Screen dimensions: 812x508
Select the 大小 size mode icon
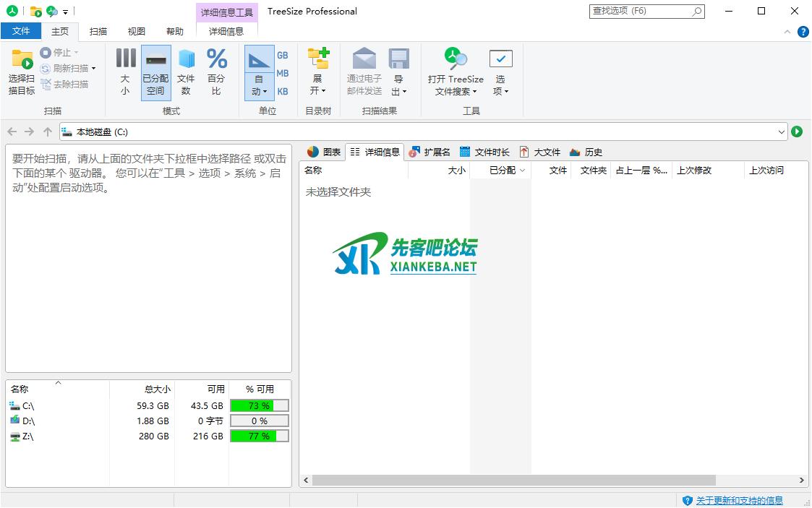click(126, 72)
